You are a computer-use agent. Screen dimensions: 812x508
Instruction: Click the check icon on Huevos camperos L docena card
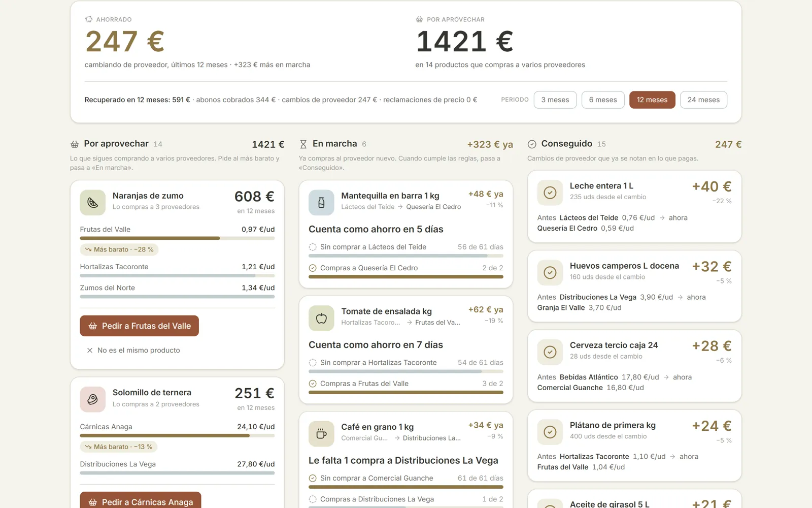(x=550, y=273)
